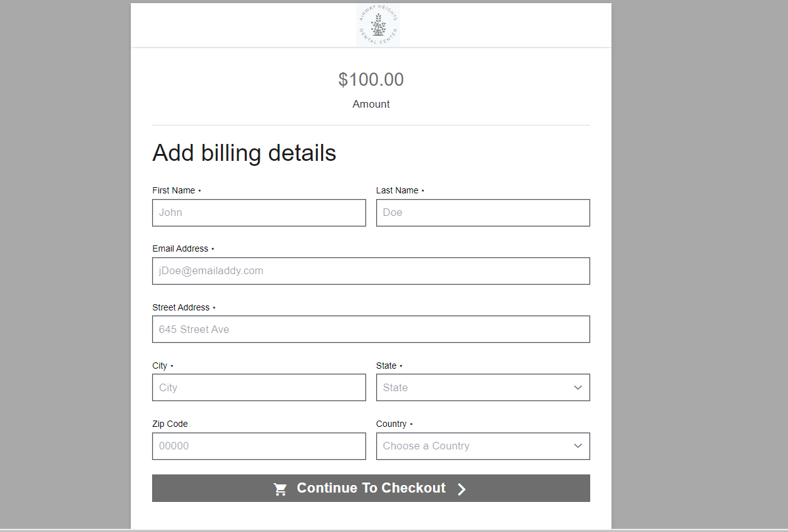
Task: Click the City text input
Action: [x=259, y=387]
